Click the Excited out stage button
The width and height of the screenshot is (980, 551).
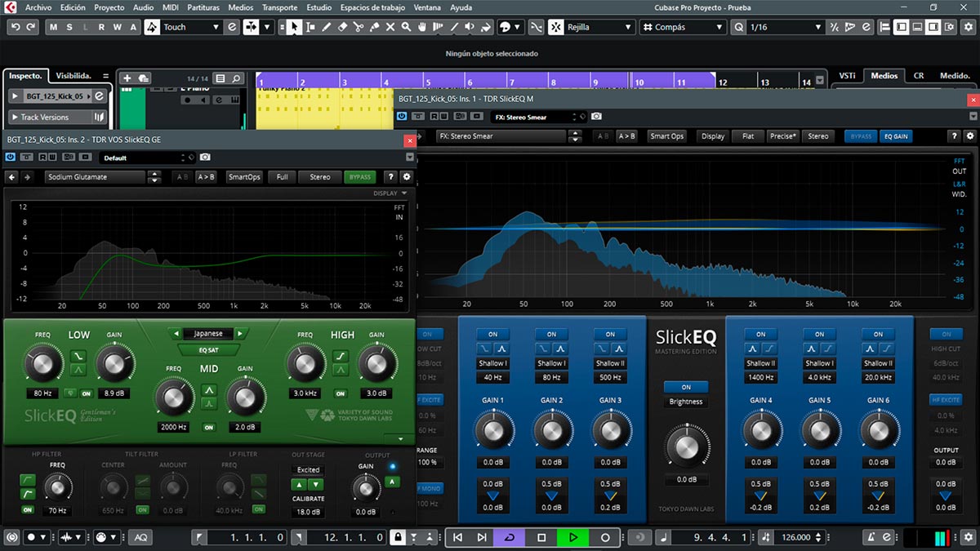[x=308, y=469]
